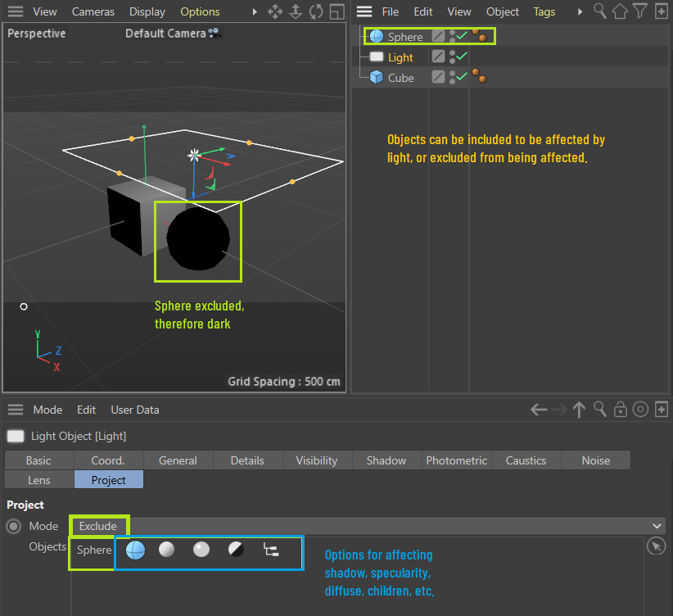Open the Project Mode Exclude dropdown
Image resolution: width=673 pixels, height=616 pixels.
coord(368,526)
